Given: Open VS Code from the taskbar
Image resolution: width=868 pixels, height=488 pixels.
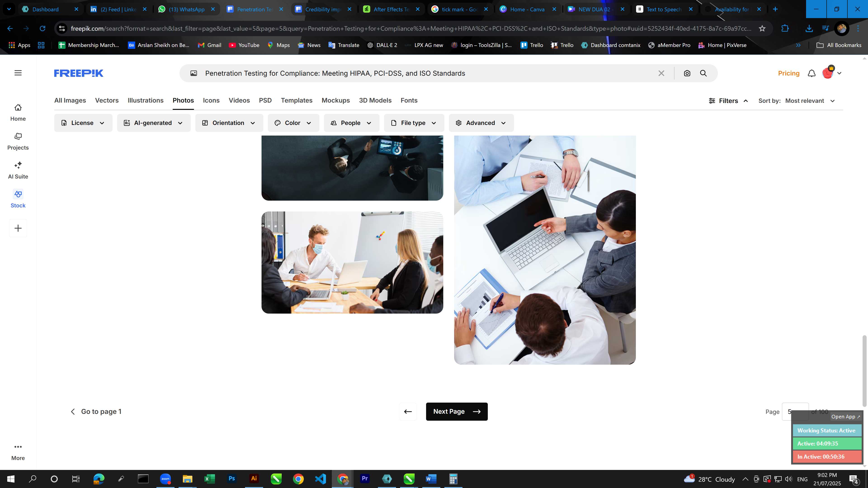Looking at the screenshot, I should coord(321,479).
